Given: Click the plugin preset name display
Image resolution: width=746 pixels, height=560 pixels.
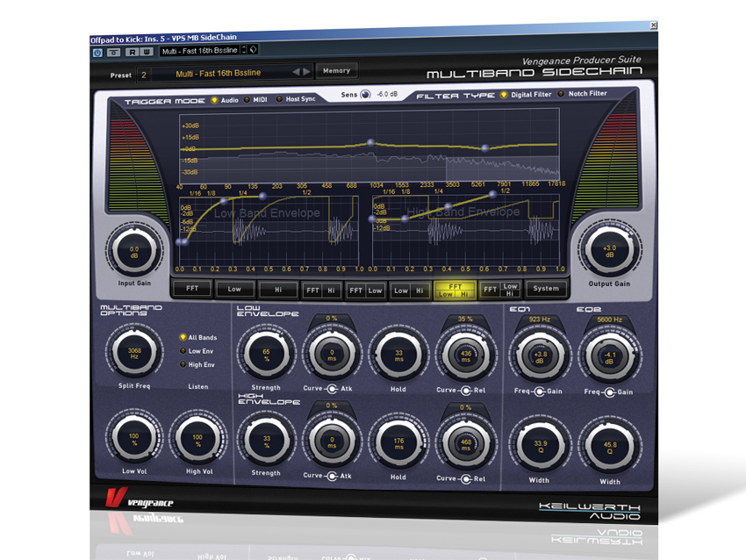Looking at the screenshot, I should tap(219, 73).
